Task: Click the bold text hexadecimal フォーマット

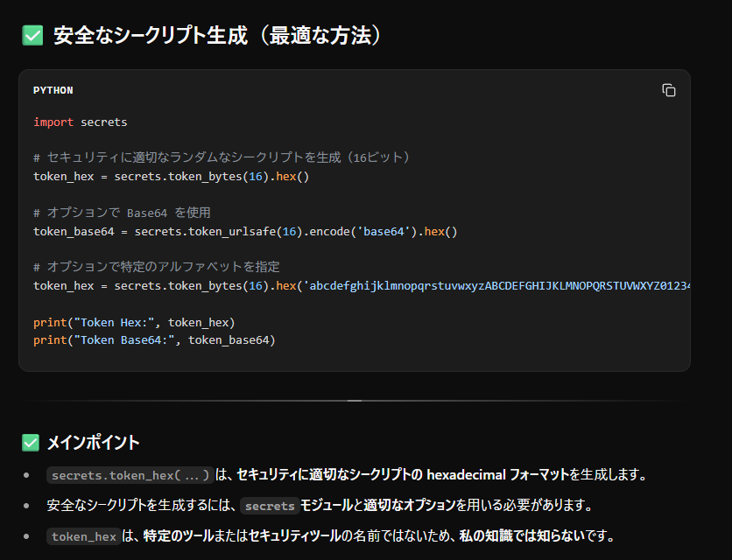Action: click(498, 475)
